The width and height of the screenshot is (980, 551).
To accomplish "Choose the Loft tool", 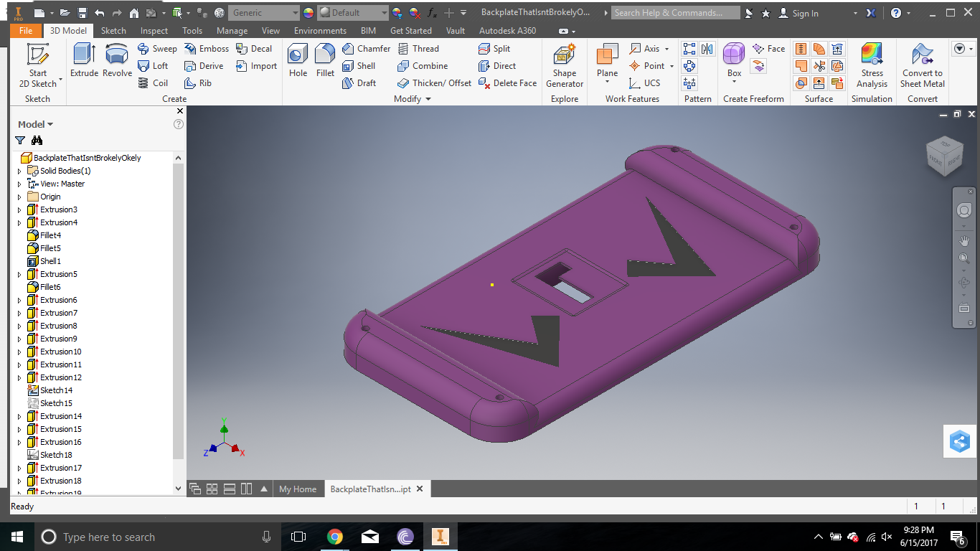I will click(x=153, y=66).
